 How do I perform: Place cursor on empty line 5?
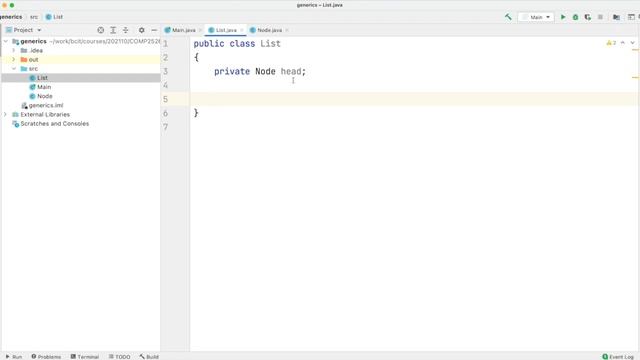pos(413,99)
